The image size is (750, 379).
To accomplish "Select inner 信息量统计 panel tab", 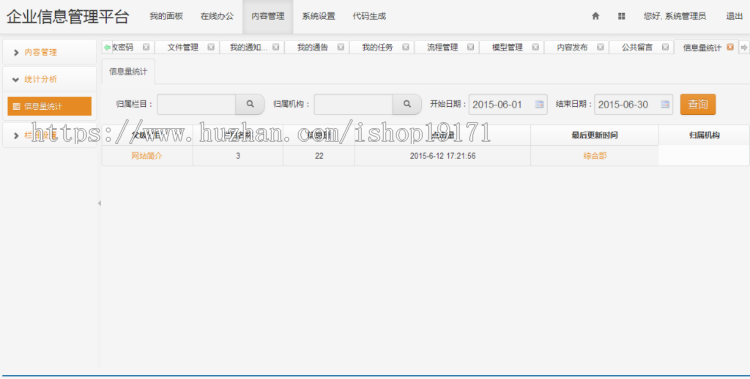I will pyautogui.click(x=128, y=71).
